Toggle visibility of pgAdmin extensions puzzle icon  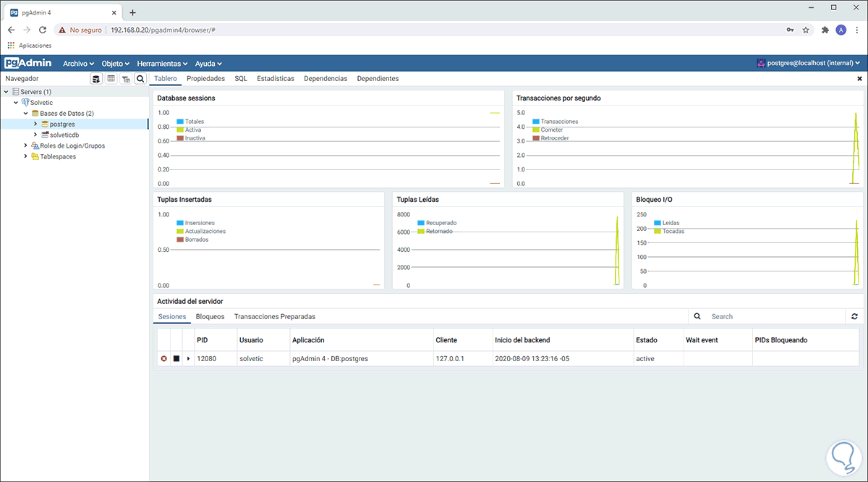click(825, 30)
